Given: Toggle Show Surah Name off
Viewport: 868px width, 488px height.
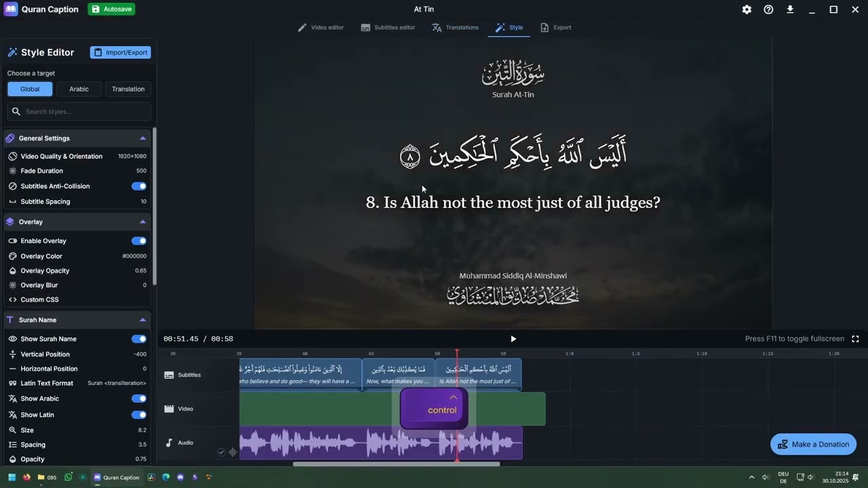Looking at the screenshot, I should pyautogui.click(x=138, y=339).
